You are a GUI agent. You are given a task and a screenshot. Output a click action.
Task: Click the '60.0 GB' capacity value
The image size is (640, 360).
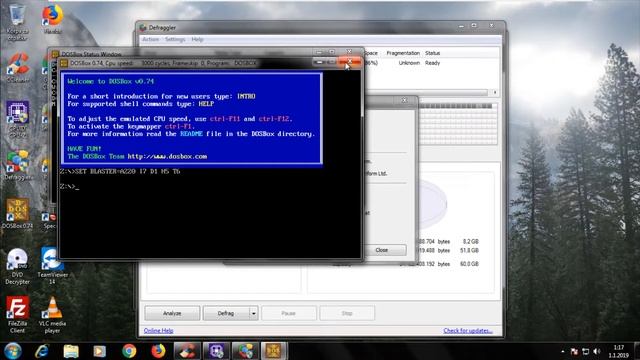469,264
